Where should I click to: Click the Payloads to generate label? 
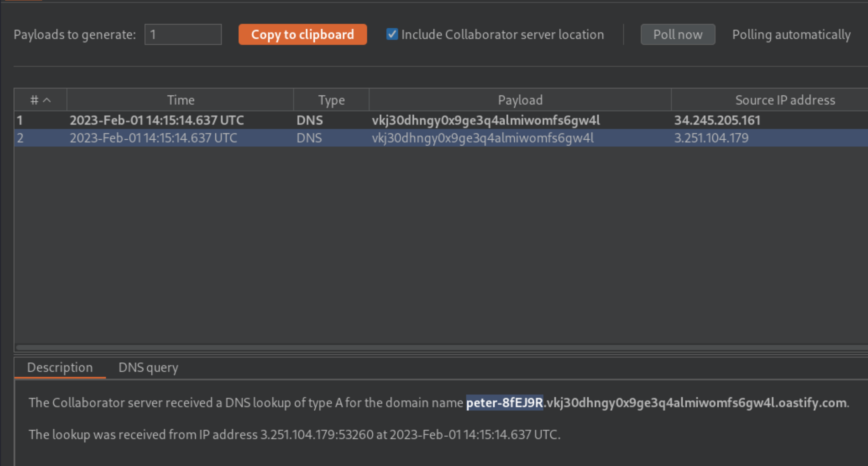coord(75,35)
